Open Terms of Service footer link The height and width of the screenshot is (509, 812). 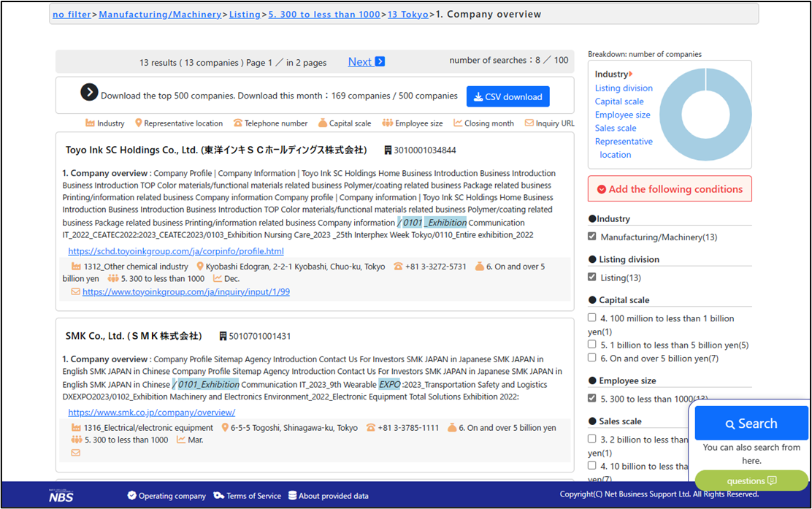click(x=248, y=496)
